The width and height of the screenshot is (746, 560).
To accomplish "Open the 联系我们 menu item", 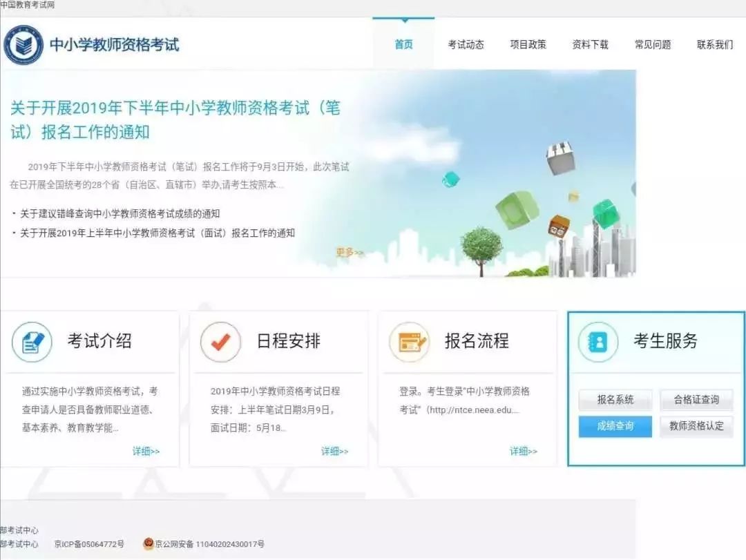I will pyautogui.click(x=715, y=45).
